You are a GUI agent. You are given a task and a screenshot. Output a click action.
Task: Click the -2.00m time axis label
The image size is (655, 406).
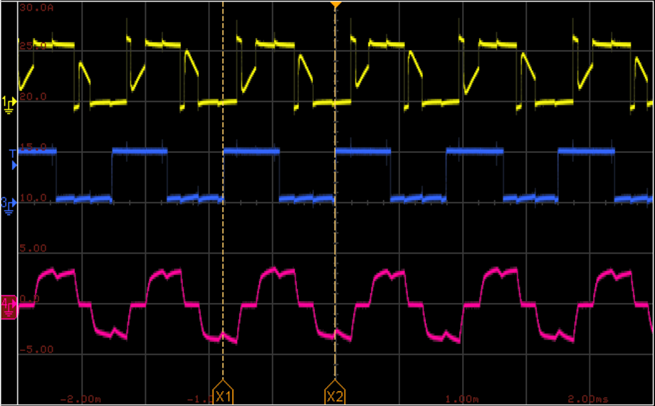point(80,397)
